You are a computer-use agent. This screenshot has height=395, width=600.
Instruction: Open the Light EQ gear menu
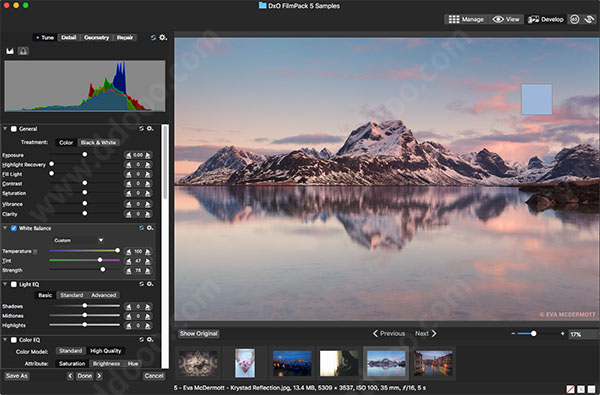tap(150, 284)
